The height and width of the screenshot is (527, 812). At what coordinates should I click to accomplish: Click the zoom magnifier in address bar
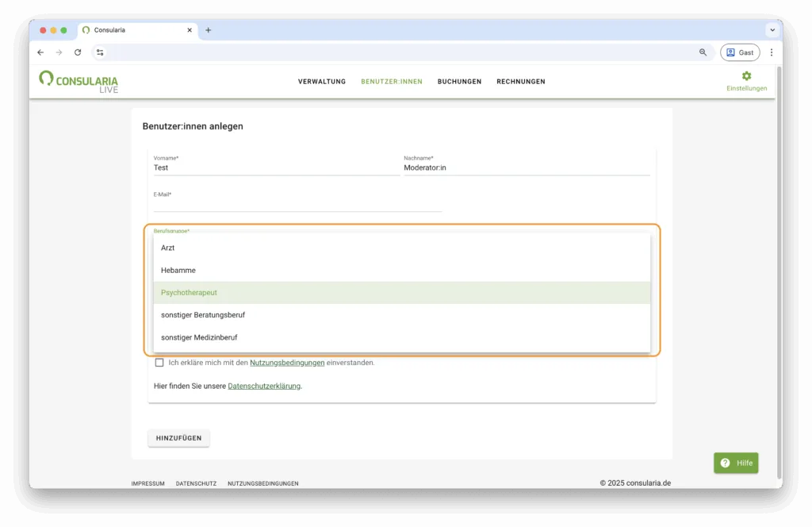[x=703, y=52]
